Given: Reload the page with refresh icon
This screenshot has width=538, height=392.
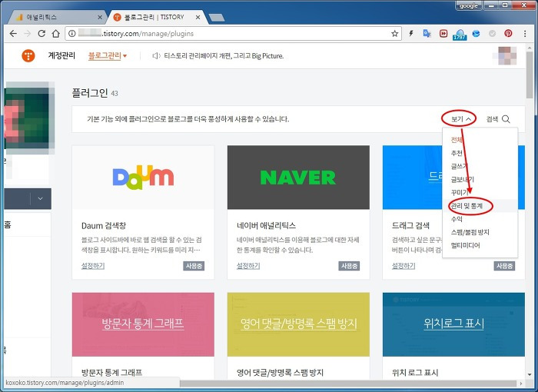Looking at the screenshot, I should (42, 34).
